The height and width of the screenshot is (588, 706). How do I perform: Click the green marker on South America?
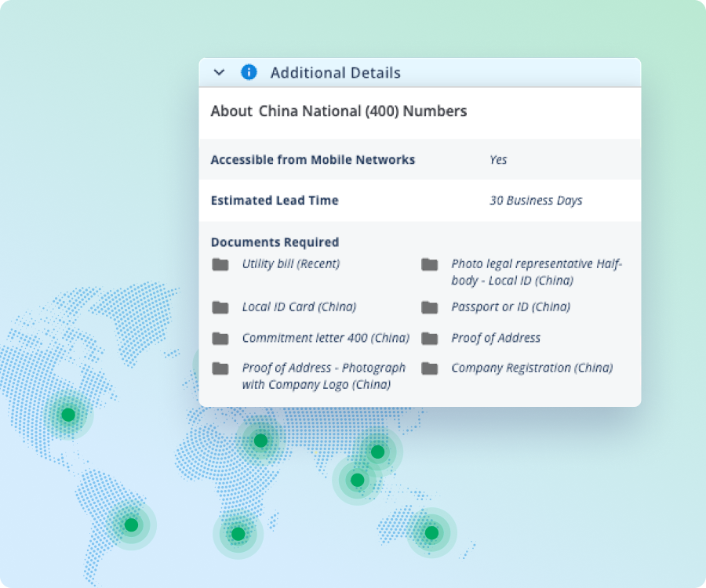(131, 525)
